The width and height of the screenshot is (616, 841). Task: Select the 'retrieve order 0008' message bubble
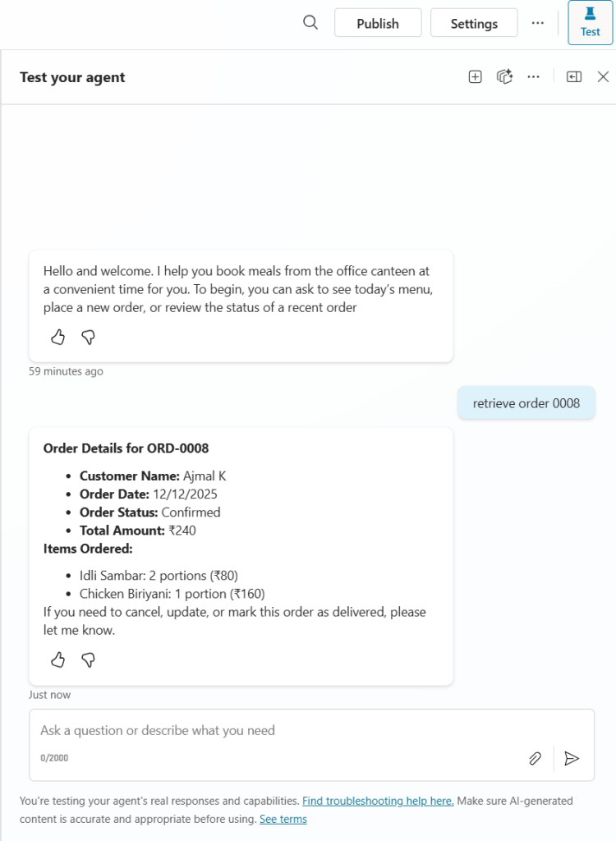pos(526,403)
